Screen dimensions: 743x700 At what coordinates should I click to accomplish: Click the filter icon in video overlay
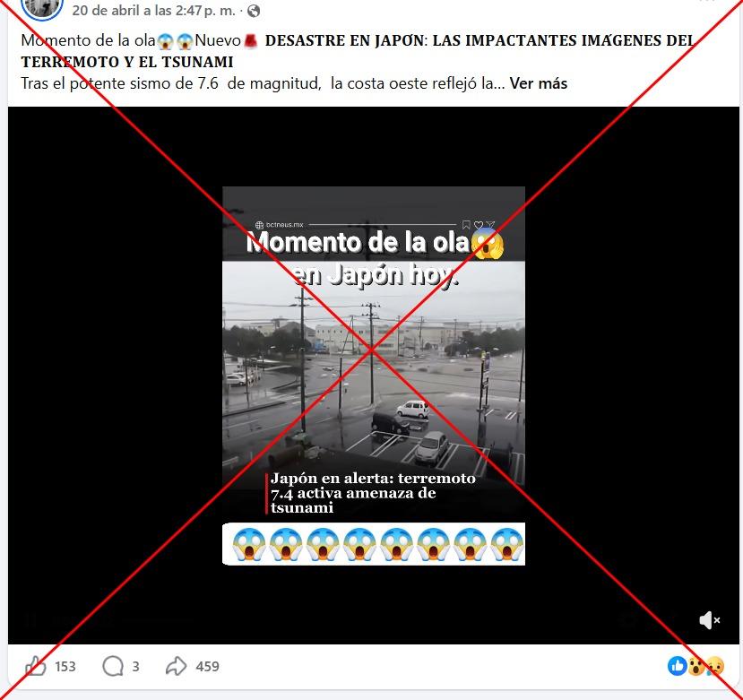[491, 225]
